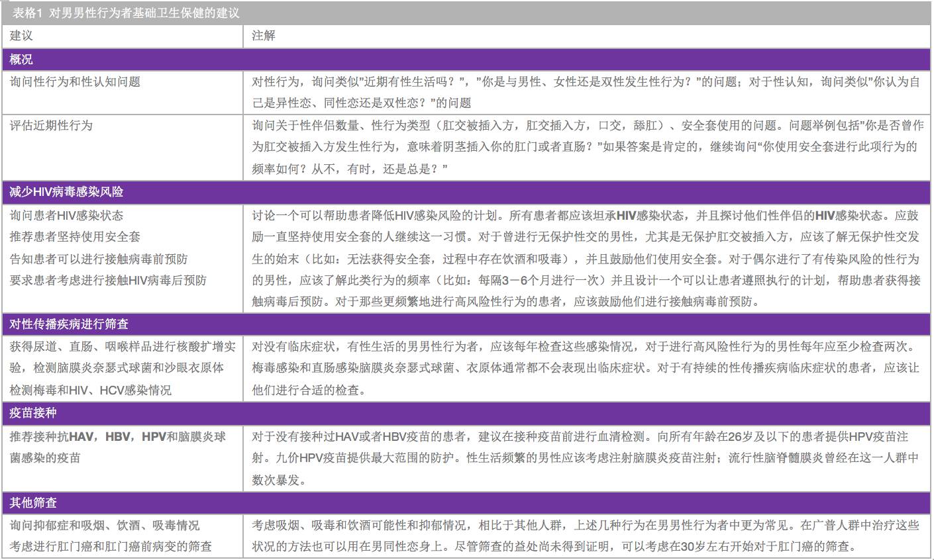The width and height of the screenshot is (934, 560).
Task: Click the table title 表格1 header bar
Action: (467, 13)
